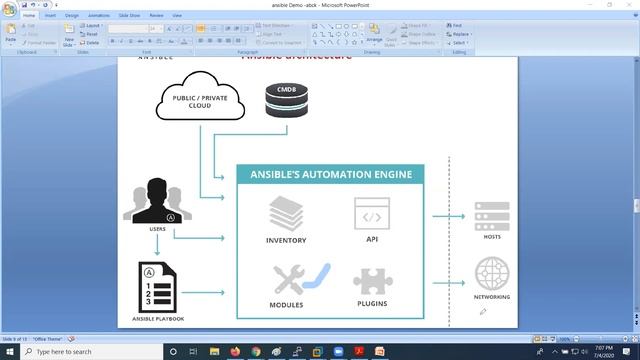The height and width of the screenshot is (360, 640).
Task: Click the taskbar search box
Action: [x=91, y=351]
